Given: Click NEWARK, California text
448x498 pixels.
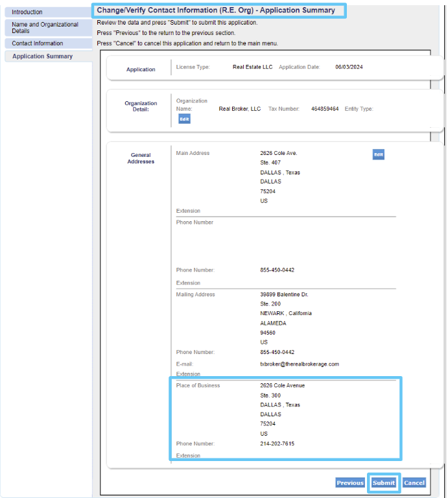Looking at the screenshot, I should pyautogui.click(x=286, y=313).
